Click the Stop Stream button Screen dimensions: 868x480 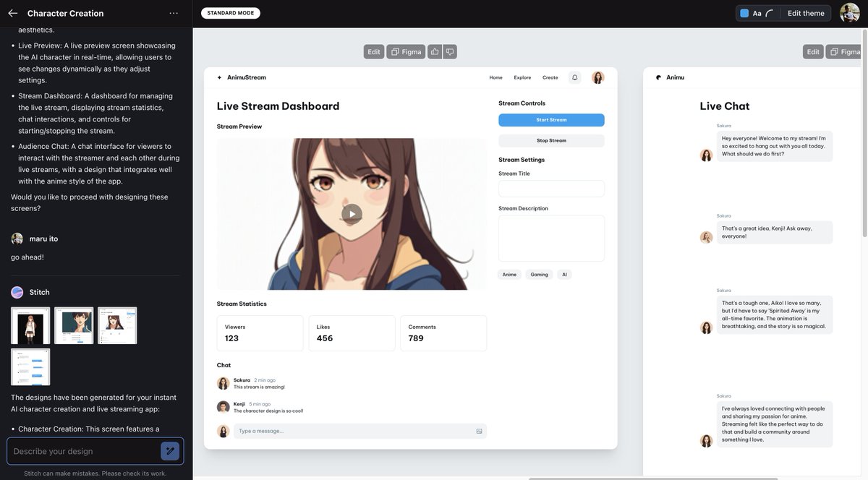(551, 140)
